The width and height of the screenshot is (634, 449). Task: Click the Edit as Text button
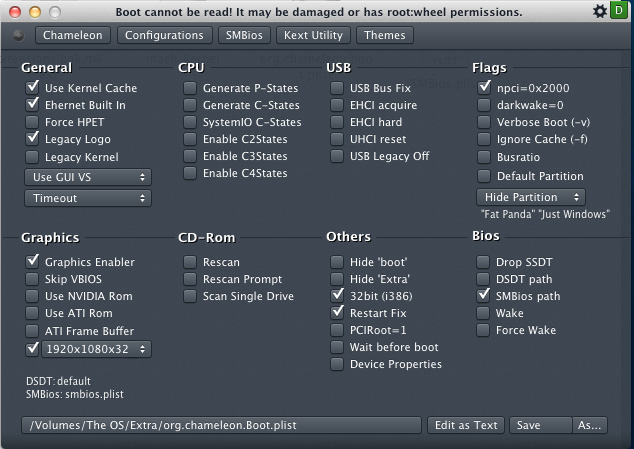click(x=466, y=425)
